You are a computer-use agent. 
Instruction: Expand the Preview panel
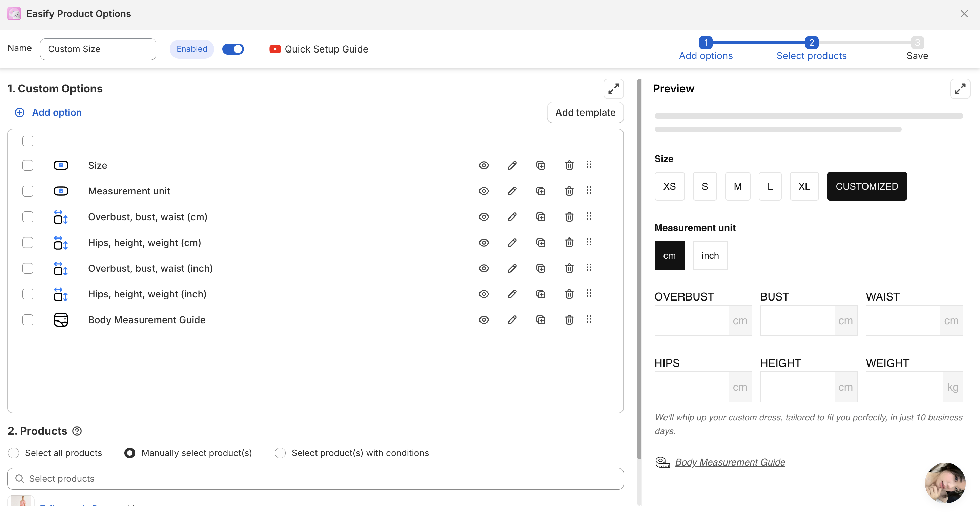pyautogui.click(x=960, y=89)
